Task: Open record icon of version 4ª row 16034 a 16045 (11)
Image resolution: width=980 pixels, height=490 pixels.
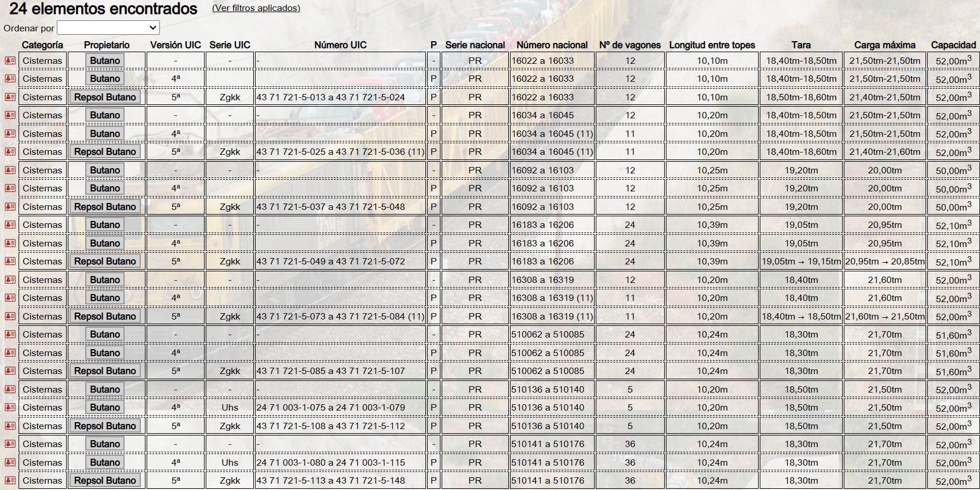Action: pyautogui.click(x=10, y=133)
